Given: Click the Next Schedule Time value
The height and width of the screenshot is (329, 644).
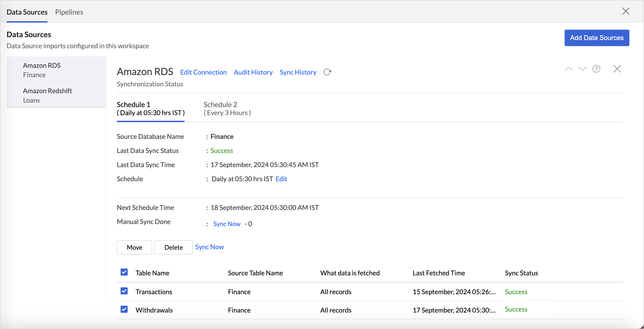Looking at the screenshot, I should click(x=265, y=208).
